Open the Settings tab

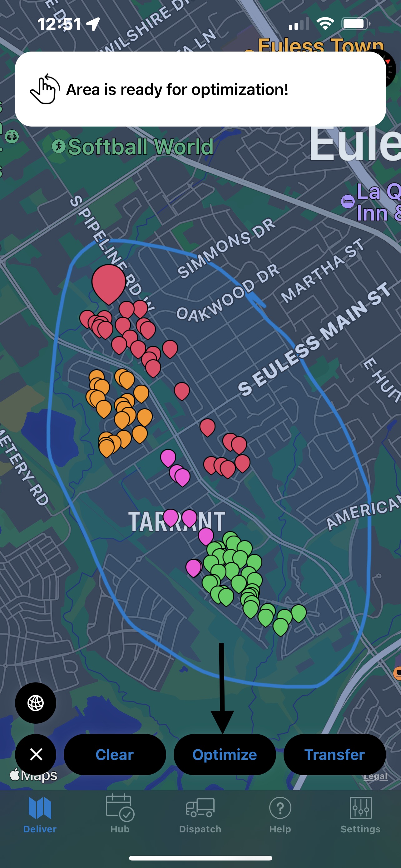point(360,814)
